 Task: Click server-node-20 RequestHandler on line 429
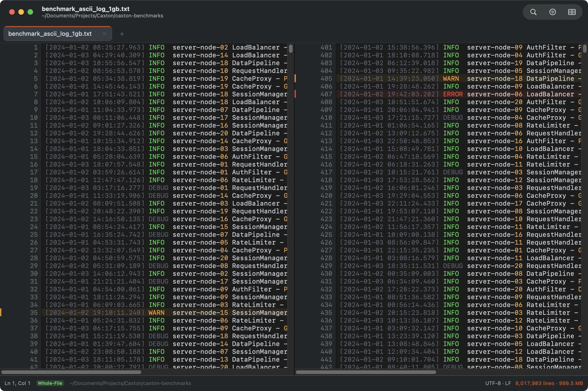point(524,265)
